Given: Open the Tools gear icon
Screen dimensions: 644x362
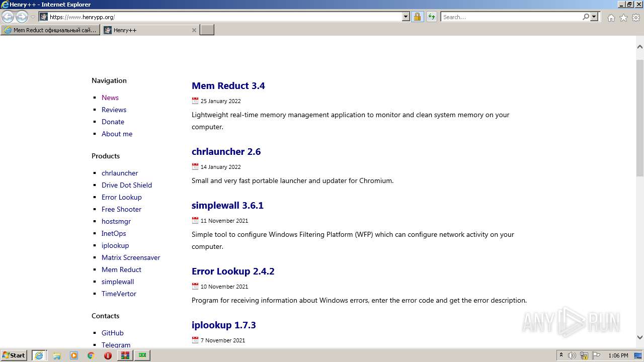Looking at the screenshot, I should (x=636, y=18).
